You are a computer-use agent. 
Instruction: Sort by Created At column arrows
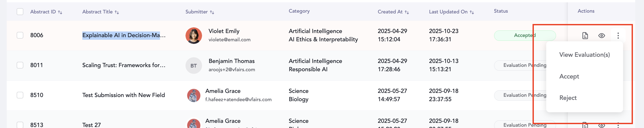click(x=407, y=12)
